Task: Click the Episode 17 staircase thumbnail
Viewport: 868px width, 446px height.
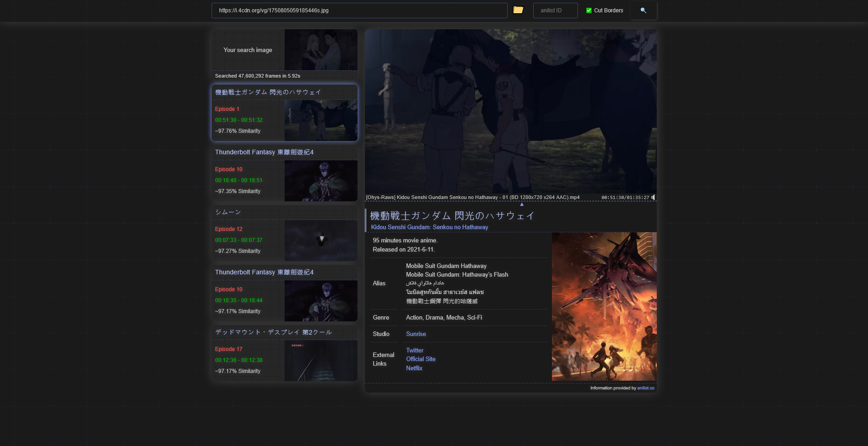Action: click(x=321, y=361)
